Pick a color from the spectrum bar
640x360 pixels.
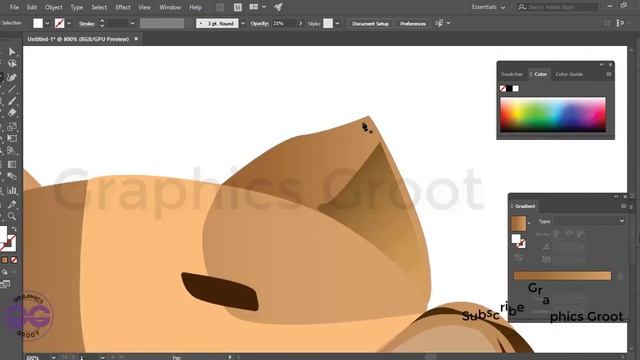point(553,115)
